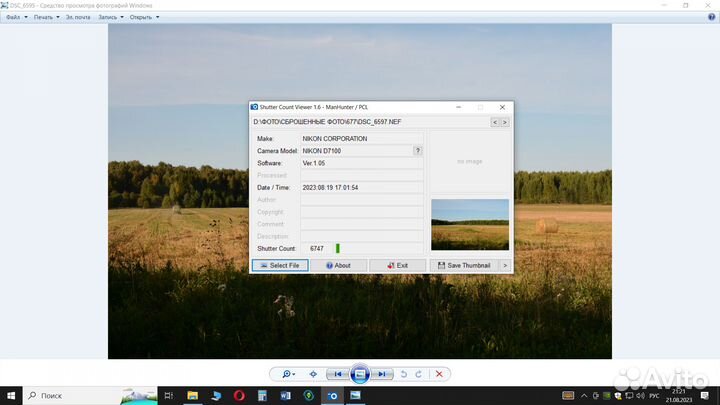This screenshot has width=720, height=405.
Task: Click the question mark beside Camera Model
Action: [x=417, y=151]
